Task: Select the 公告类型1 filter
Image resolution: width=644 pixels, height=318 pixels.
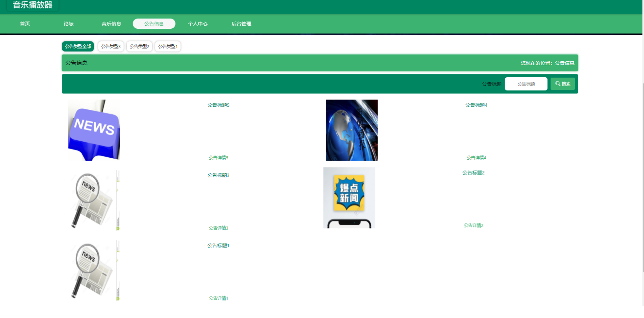Action: (x=167, y=46)
